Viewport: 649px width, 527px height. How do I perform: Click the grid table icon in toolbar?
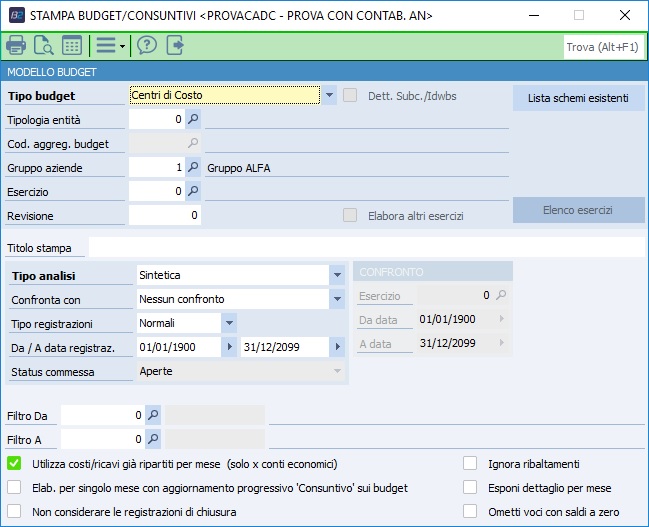[x=72, y=45]
